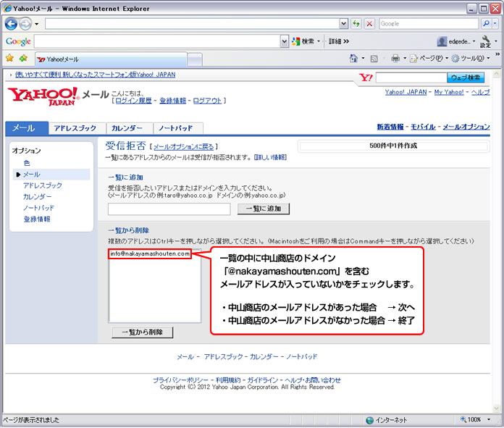Viewport: 504px width, 428px height.
Task: Open the footer 利用規約 link
Action: pyautogui.click(x=228, y=380)
